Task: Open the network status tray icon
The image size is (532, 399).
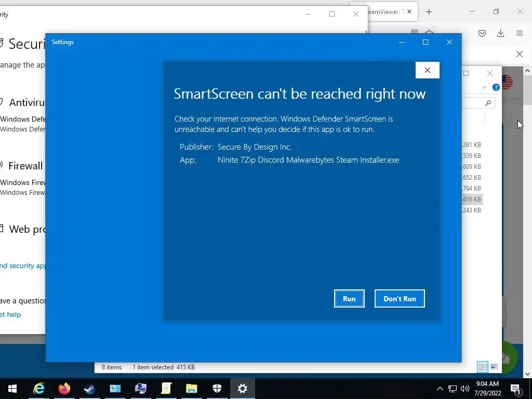Action: click(453, 389)
